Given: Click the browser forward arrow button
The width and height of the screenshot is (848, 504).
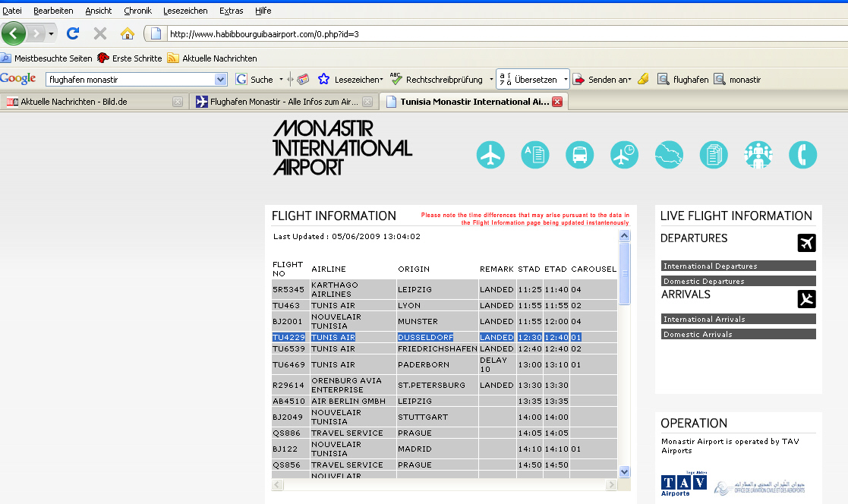Looking at the screenshot, I should pos(36,33).
